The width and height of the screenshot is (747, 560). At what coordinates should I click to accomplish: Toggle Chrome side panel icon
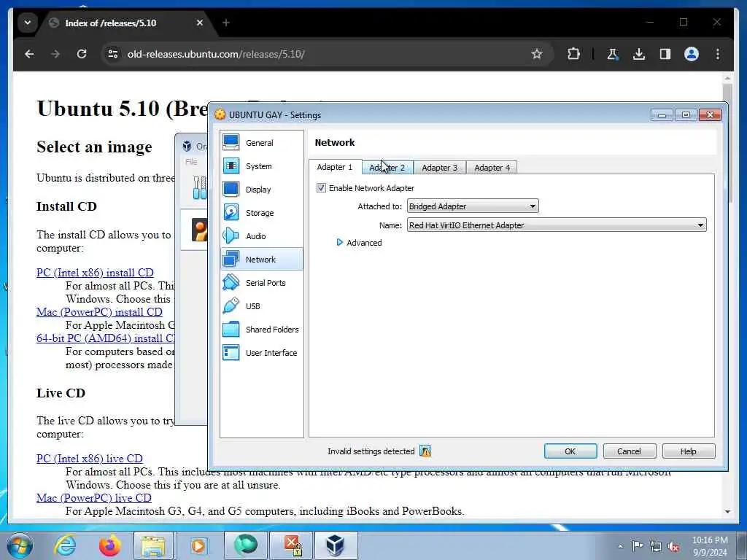(x=665, y=54)
